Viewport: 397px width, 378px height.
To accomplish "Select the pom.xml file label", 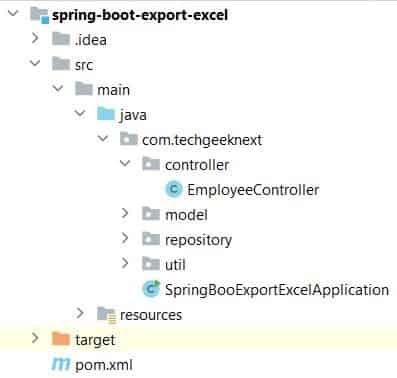I will (x=104, y=365).
